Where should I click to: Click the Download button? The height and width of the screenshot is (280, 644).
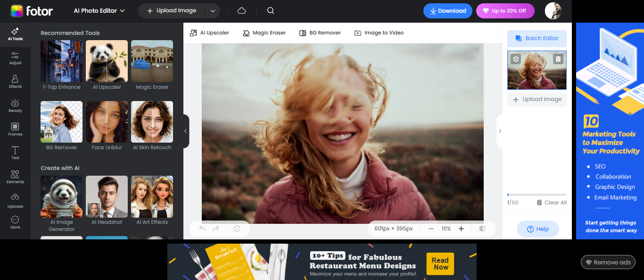(447, 11)
